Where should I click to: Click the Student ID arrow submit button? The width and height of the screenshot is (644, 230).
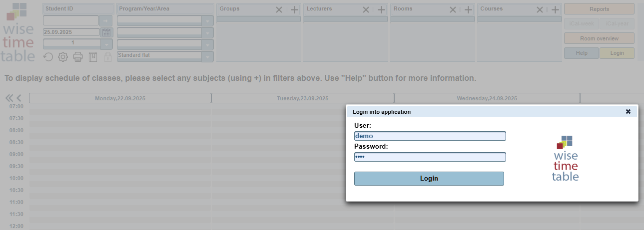(106, 20)
